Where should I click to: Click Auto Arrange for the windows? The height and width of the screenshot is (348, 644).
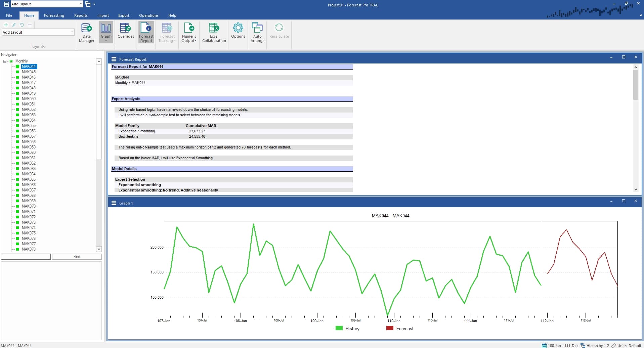click(x=257, y=32)
